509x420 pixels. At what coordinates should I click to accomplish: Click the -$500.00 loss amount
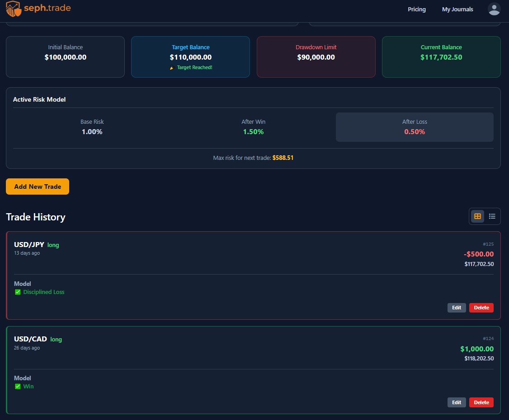pyautogui.click(x=478, y=254)
